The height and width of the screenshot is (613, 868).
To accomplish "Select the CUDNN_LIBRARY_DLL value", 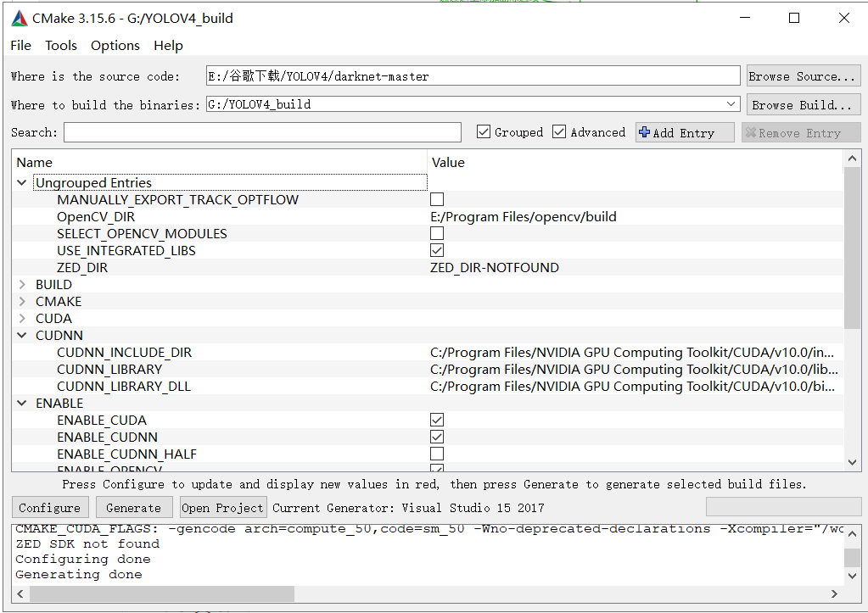I will (631, 386).
